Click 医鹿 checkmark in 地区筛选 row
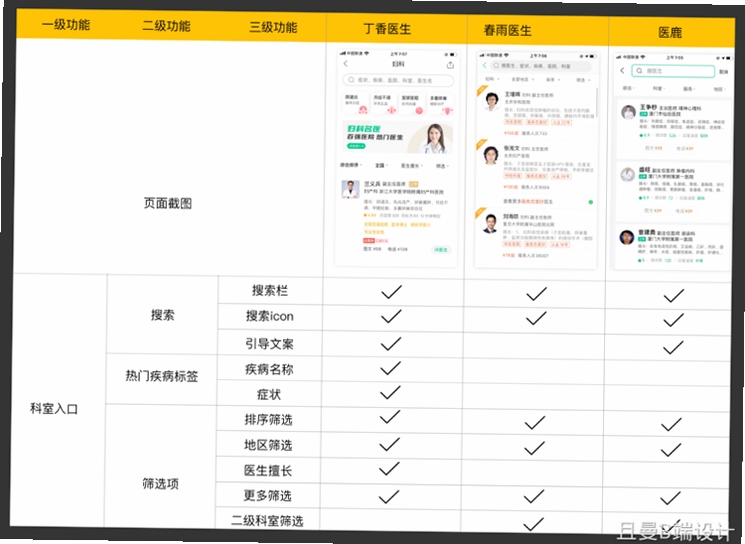This screenshot has width=745, height=544. click(671, 450)
